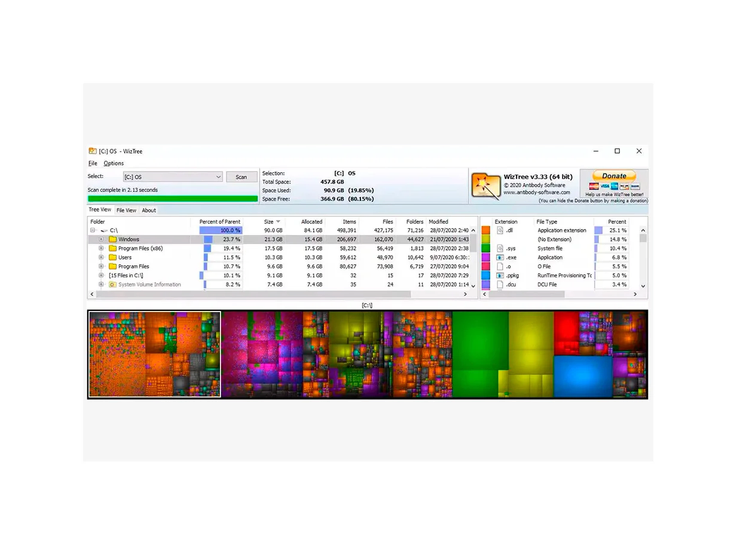The width and height of the screenshot is (740, 547).
Task: Click the blue .ppkg color swatch
Action: pos(486,275)
